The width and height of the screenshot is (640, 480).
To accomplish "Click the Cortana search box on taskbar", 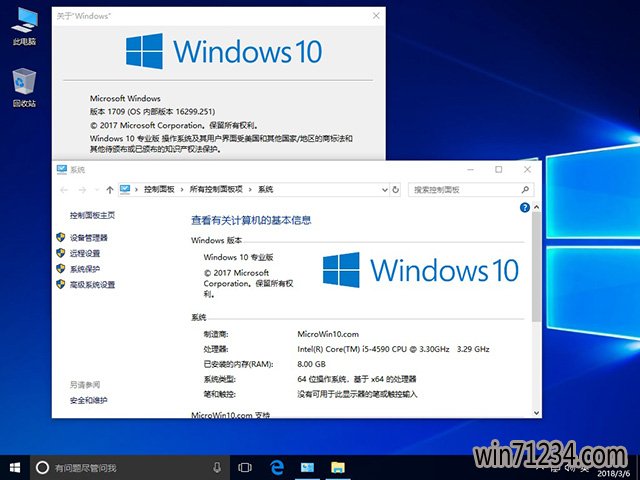I will pos(130,468).
